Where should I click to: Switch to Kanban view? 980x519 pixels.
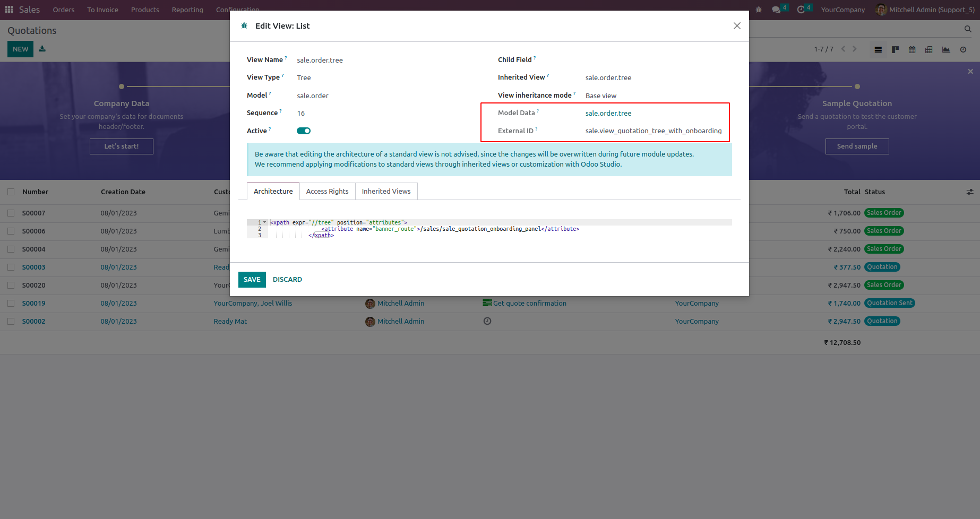point(895,49)
